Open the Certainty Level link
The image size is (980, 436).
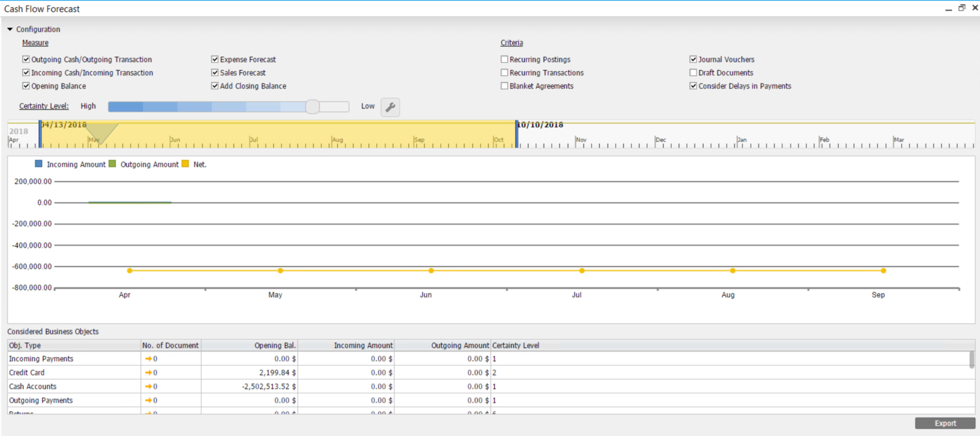[43, 106]
